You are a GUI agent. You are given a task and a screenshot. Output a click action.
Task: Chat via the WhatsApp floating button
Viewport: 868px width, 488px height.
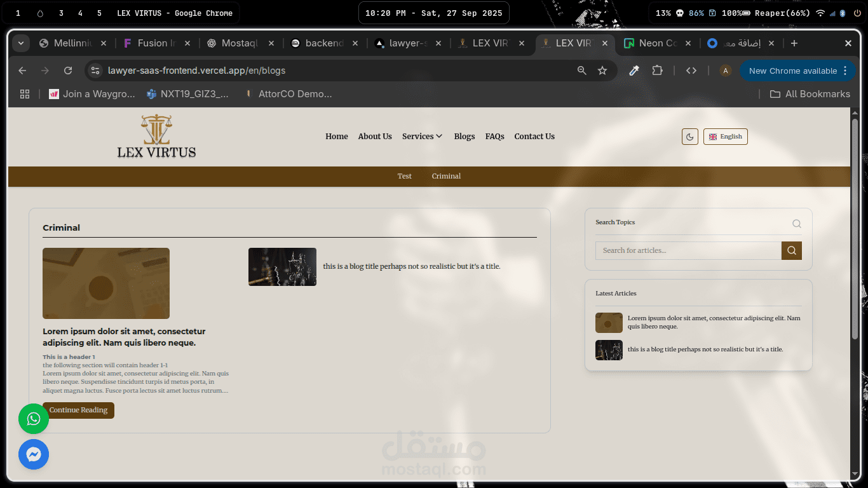34,419
